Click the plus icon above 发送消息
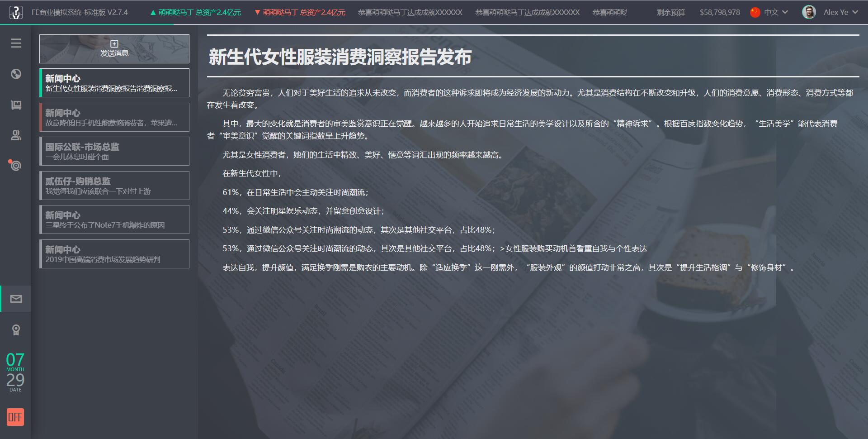868x439 pixels. [114, 44]
